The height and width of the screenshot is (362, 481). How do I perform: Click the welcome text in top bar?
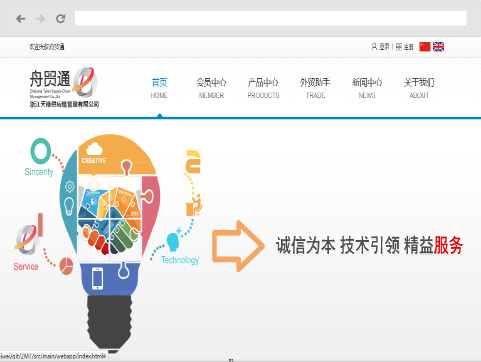pyautogui.click(x=47, y=47)
